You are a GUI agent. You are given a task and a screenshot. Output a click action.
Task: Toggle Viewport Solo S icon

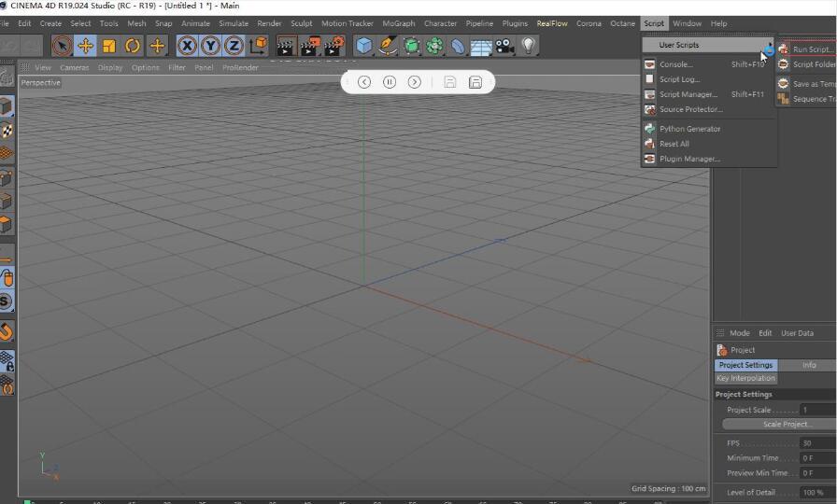point(7,301)
